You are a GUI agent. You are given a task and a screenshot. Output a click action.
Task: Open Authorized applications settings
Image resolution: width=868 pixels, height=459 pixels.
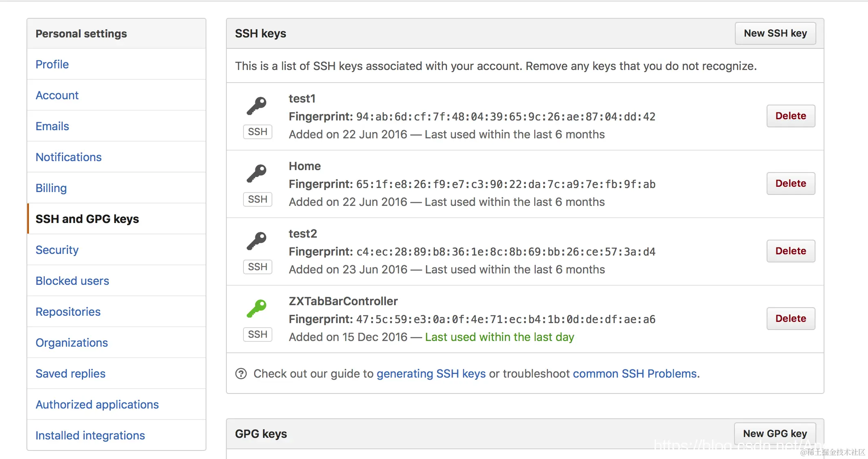pos(97,404)
